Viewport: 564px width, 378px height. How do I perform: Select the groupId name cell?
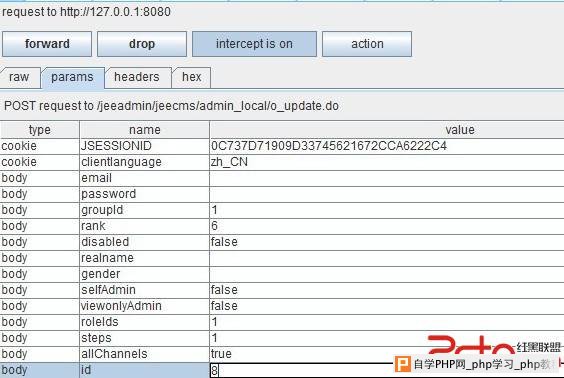(144, 210)
